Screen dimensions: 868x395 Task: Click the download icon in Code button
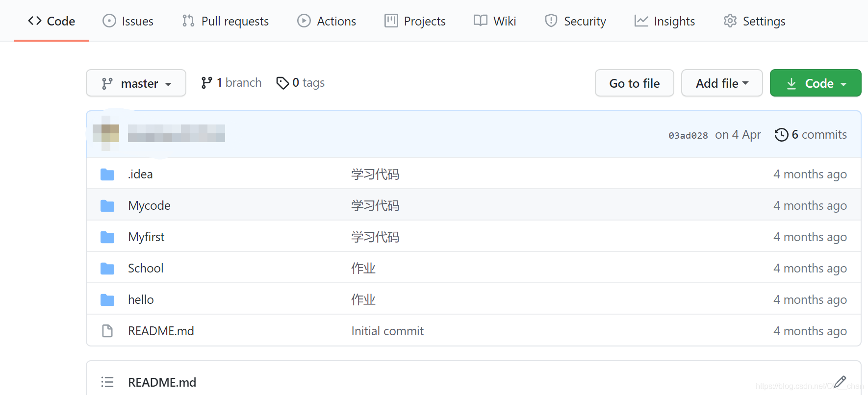(791, 84)
